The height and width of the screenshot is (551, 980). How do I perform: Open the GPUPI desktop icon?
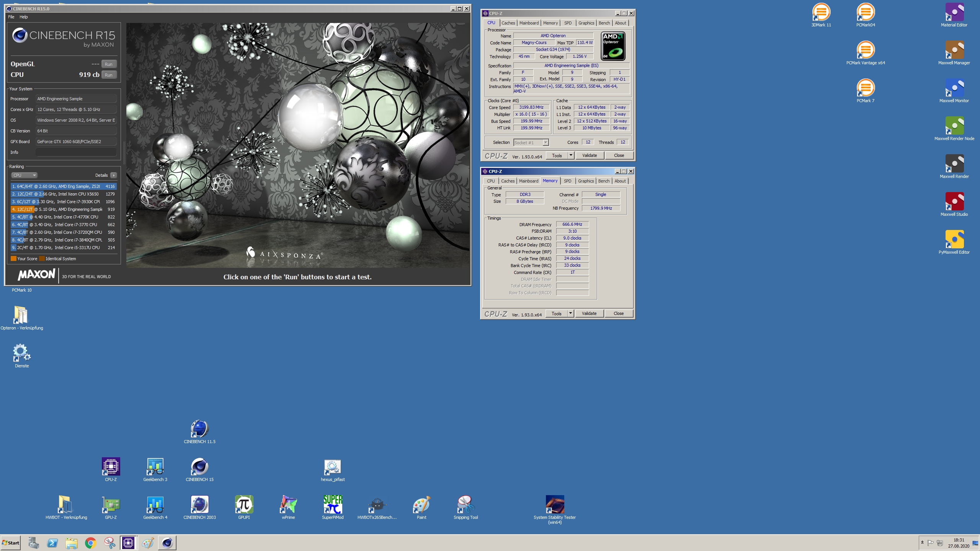(x=244, y=507)
